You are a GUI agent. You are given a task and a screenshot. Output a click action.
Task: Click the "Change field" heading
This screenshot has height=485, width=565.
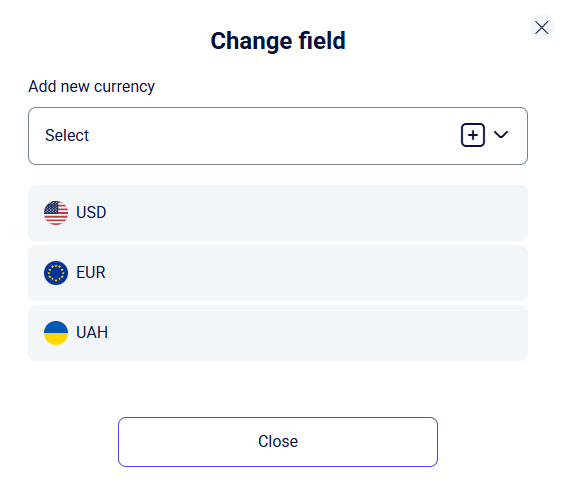(x=278, y=40)
